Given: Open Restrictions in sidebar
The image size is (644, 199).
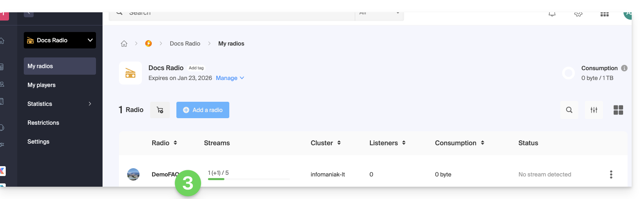Looking at the screenshot, I should click(43, 123).
